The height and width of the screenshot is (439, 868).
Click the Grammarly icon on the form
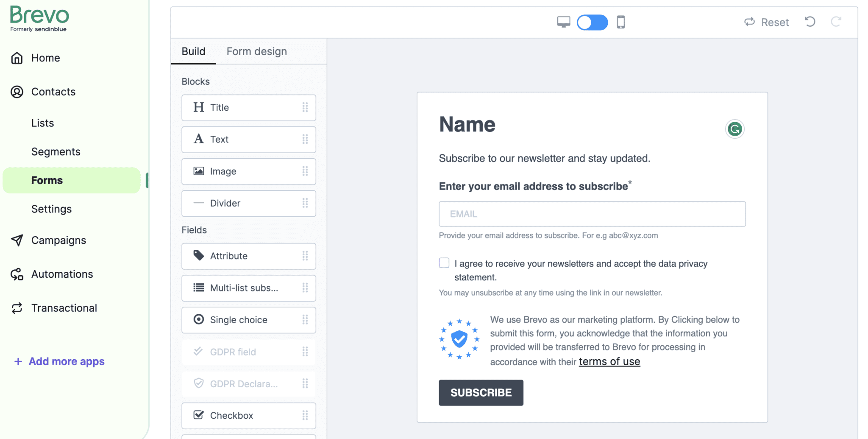(735, 129)
